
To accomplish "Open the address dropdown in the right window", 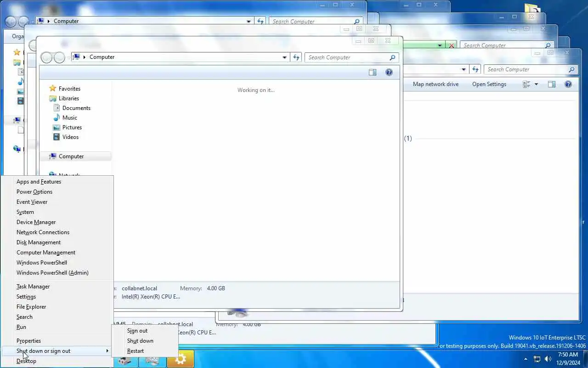I will point(464,69).
